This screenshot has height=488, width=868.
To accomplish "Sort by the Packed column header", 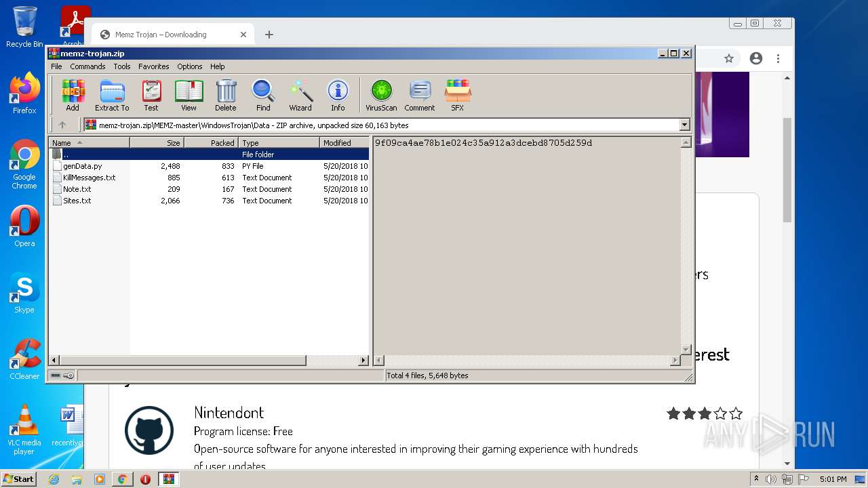I will tap(211, 142).
